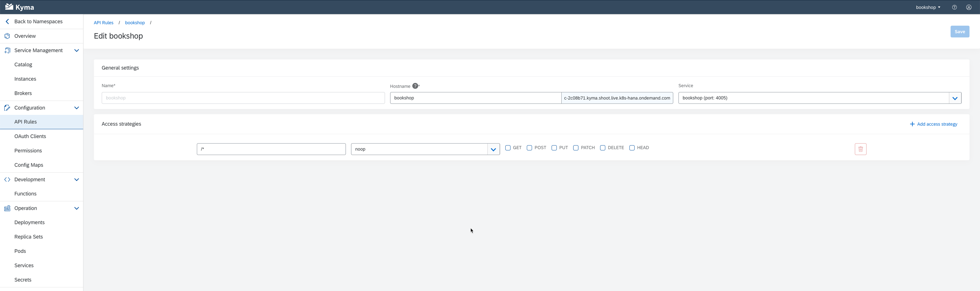Image resolution: width=980 pixels, height=291 pixels.
Task: Click the Hostname help tooltip icon
Action: [415, 86]
